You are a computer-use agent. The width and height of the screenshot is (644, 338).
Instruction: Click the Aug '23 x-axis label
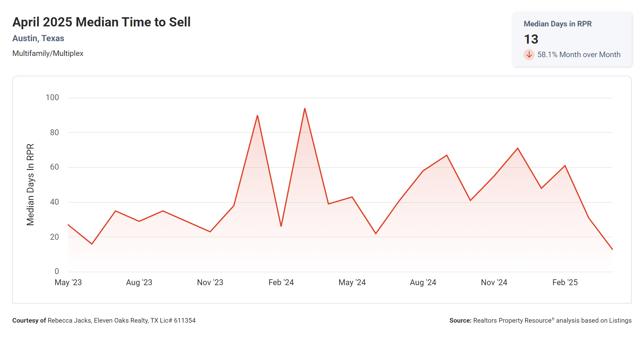tap(139, 282)
